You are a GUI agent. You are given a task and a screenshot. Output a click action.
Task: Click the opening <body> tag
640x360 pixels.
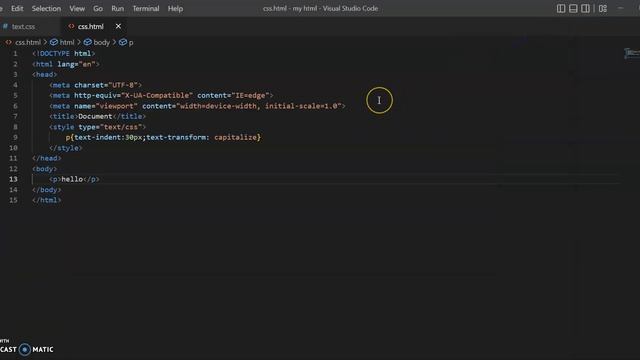pos(44,169)
